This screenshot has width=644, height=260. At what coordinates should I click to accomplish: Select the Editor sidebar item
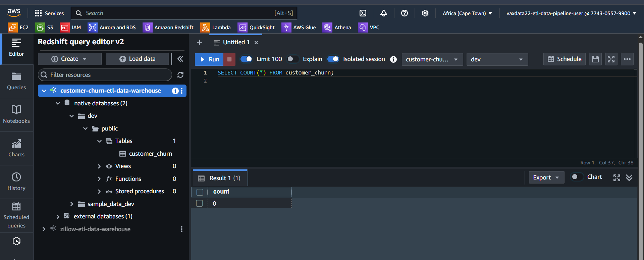tap(16, 48)
